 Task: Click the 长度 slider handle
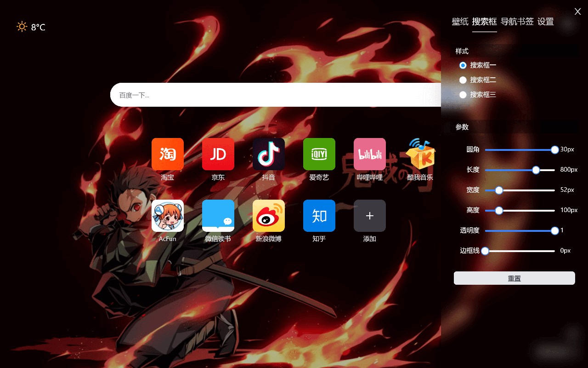click(536, 170)
